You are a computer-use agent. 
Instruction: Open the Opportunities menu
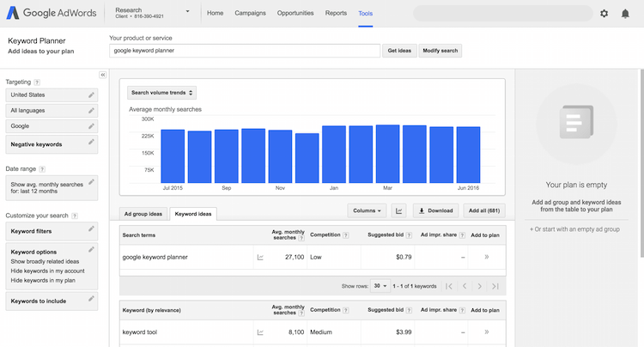pyautogui.click(x=295, y=13)
